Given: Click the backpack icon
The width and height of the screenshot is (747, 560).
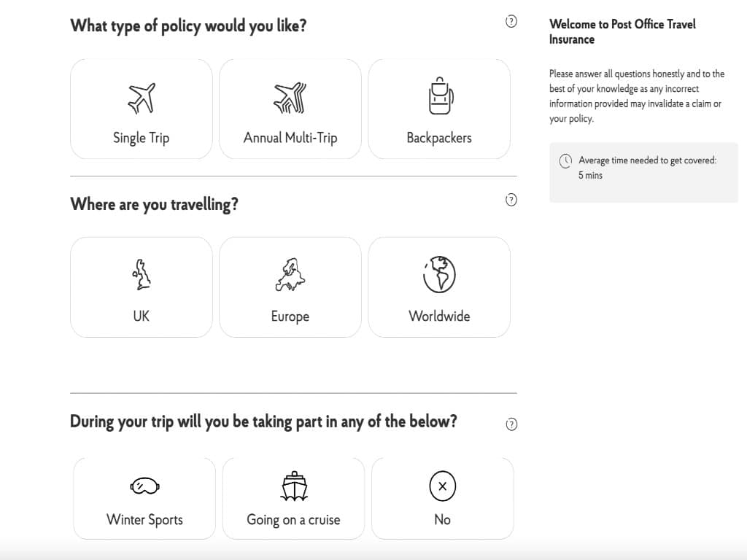Looking at the screenshot, I should (x=439, y=96).
